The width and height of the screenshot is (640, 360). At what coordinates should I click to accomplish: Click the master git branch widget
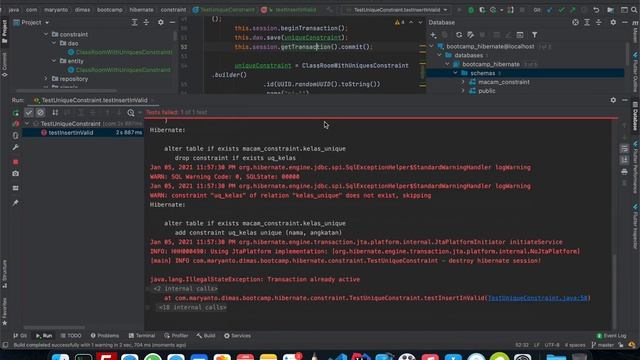602,345
